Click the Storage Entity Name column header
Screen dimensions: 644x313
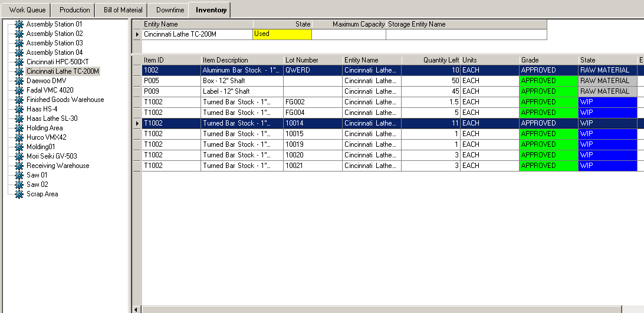(x=466, y=24)
